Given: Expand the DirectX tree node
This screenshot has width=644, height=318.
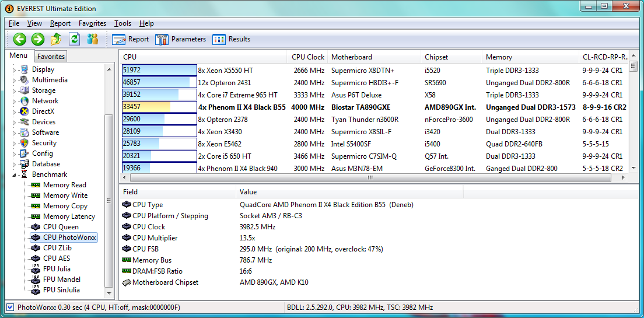Looking at the screenshot, I should coord(15,112).
